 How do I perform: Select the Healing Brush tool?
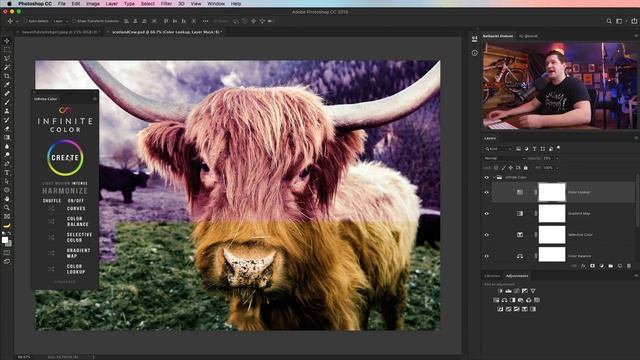point(7,93)
